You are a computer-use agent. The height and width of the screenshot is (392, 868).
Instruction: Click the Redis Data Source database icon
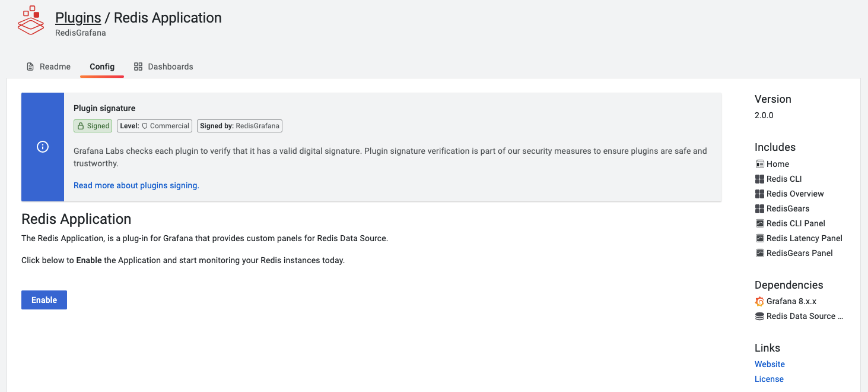click(759, 316)
